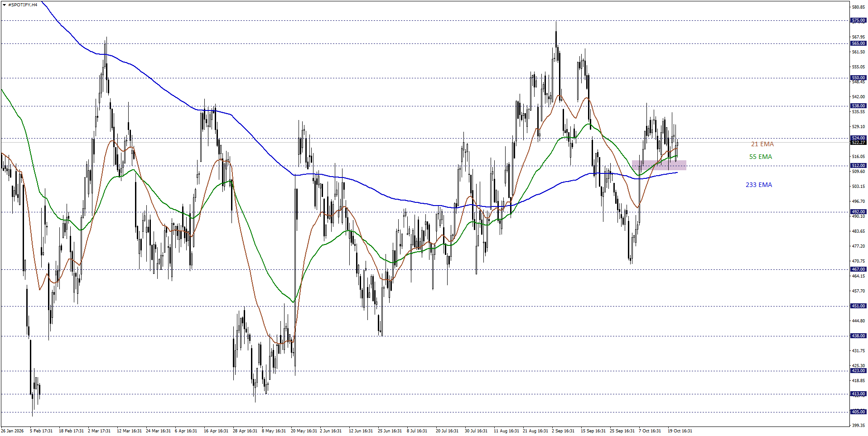This screenshot has width=868, height=436.
Task: Click the 524.00 level price tag
Action: (x=858, y=138)
